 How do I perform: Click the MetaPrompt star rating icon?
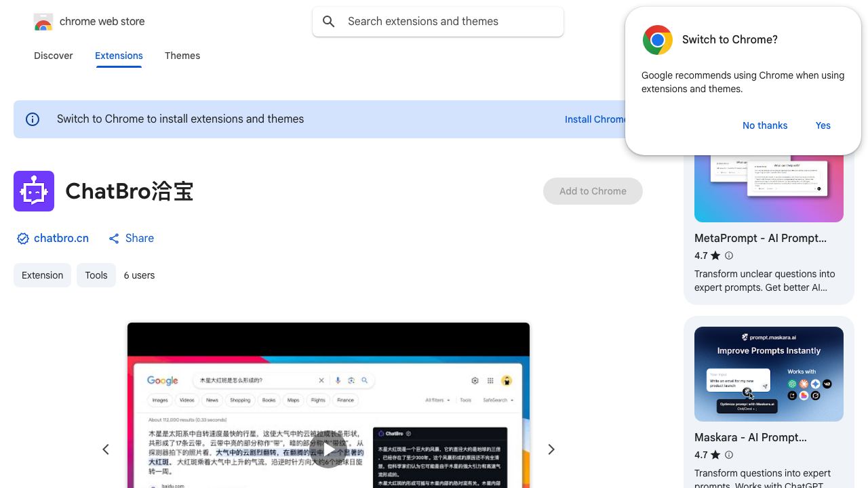pos(715,256)
